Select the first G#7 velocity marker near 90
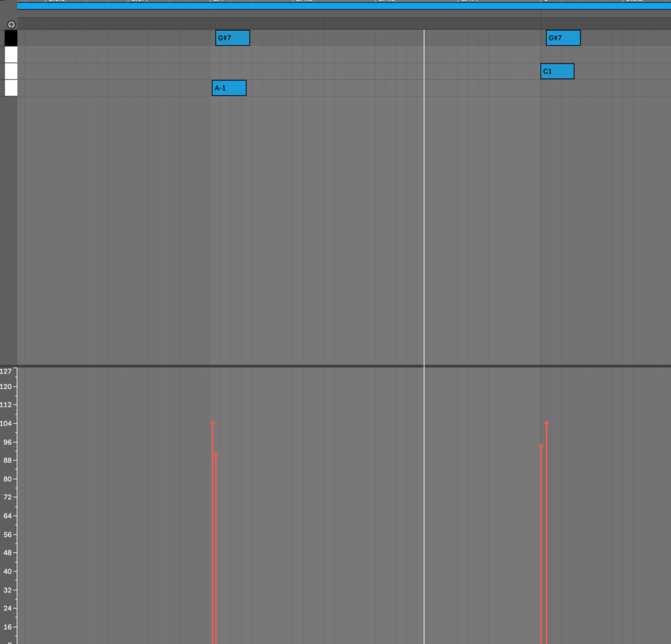This screenshot has height=644, width=671. pyautogui.click(x=216, y=455)
